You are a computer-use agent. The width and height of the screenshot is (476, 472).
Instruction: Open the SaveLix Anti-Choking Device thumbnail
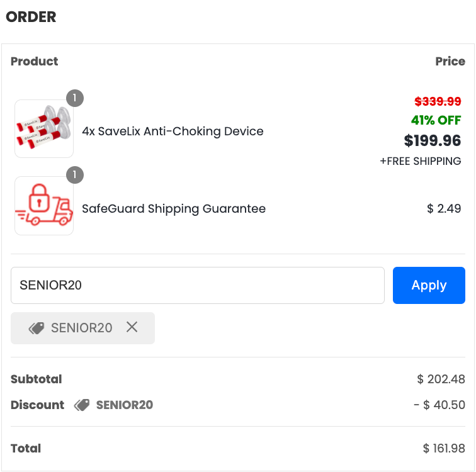coord(44,129)
